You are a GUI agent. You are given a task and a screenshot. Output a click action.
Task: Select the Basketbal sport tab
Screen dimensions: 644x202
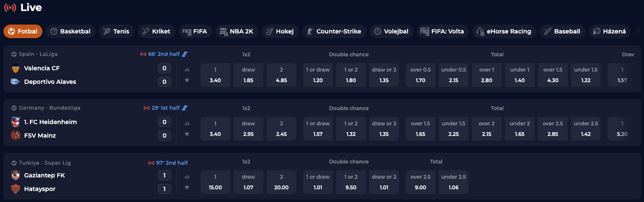[x=70, y=31]
